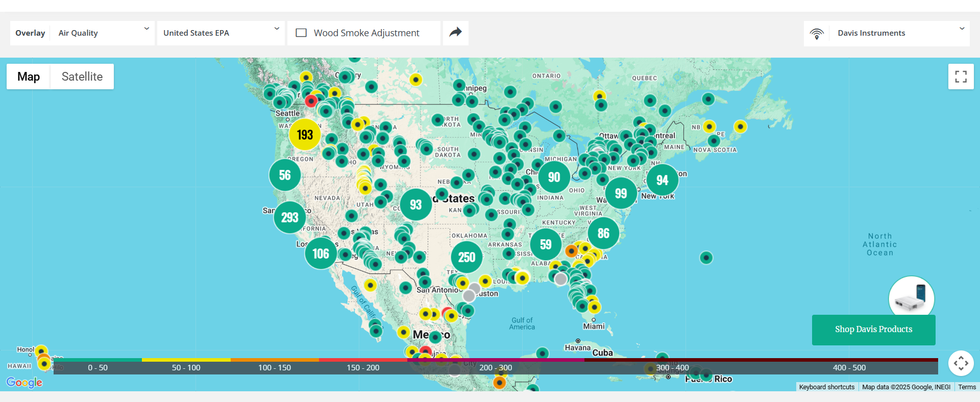The width and height of the screenshot is (980, 402).
Task: Open the 94 cluster near New York
Action: click(662, 180)
